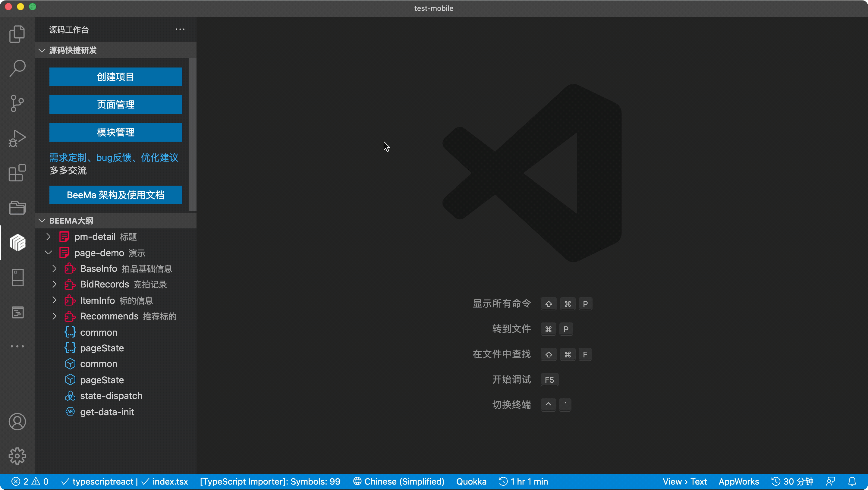Click the 模块管理 button

coord(115,132)
